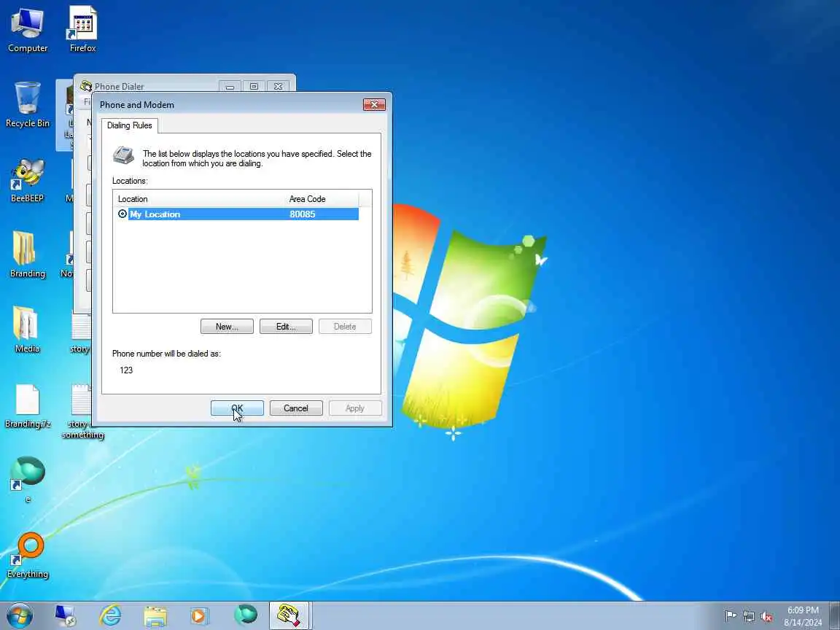
Task: Click the New... location button
Action: click(x=227, y=326)
